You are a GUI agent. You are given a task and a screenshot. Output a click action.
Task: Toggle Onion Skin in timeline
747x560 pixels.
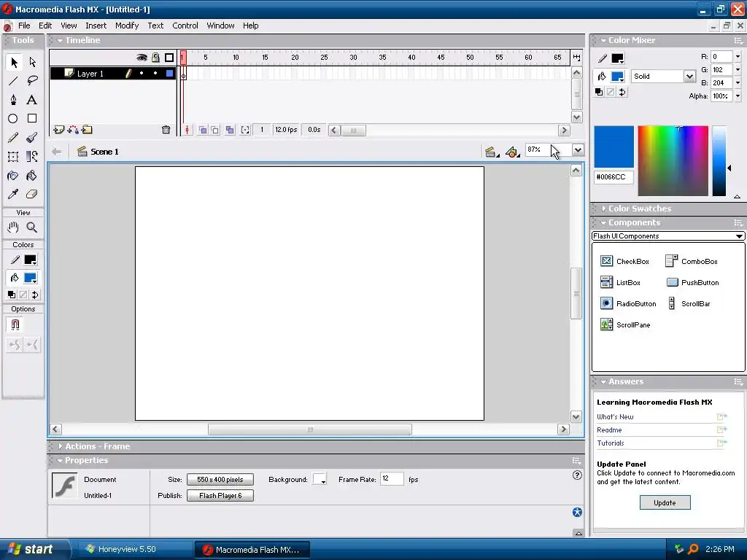203,130
